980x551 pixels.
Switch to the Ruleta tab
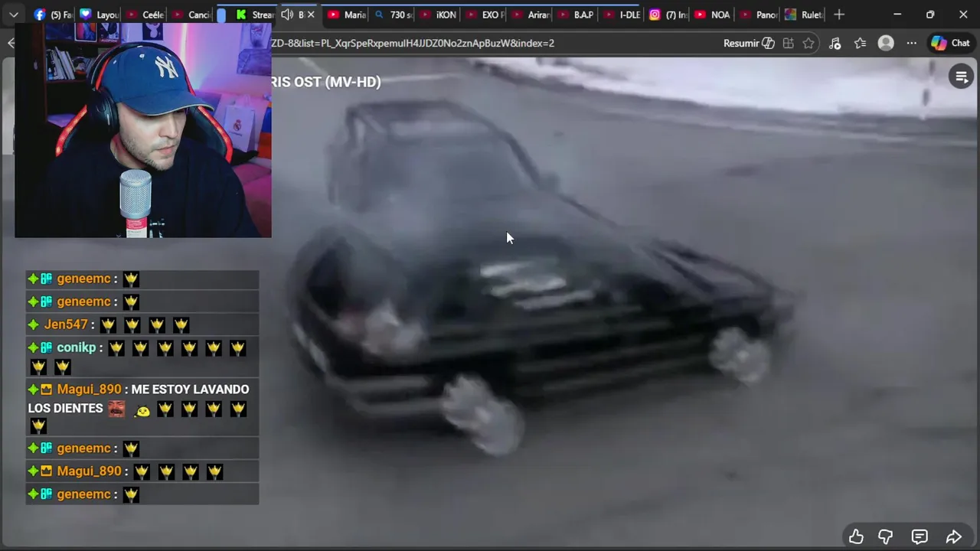click(804, 15)
